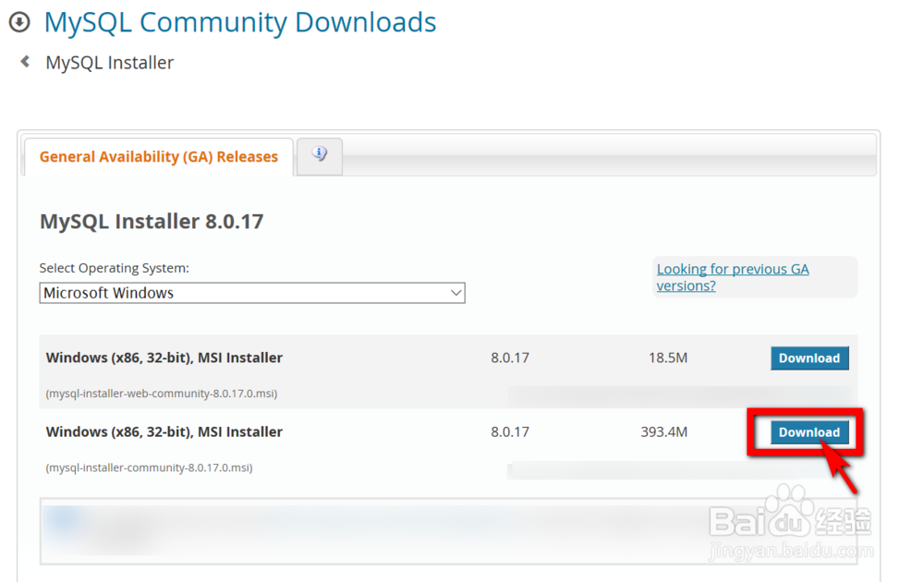Click the download circle icon beside page title
Screen dimensions: 924x582
click(19, 22)
